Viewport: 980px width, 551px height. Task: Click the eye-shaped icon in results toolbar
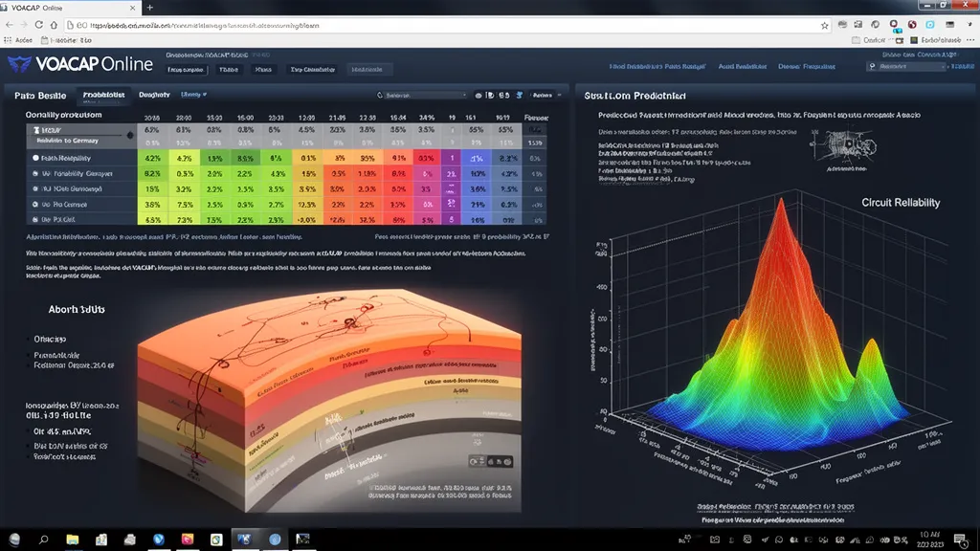479,95
